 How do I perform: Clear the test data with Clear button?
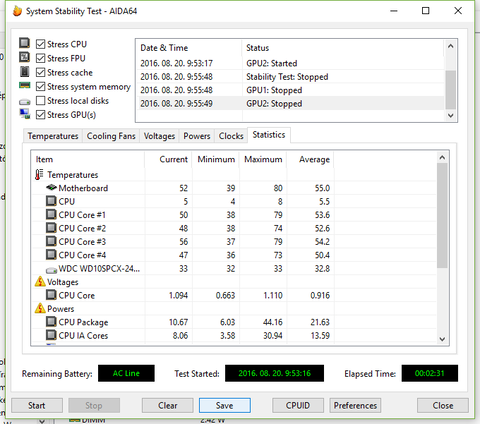pos(168,405)
